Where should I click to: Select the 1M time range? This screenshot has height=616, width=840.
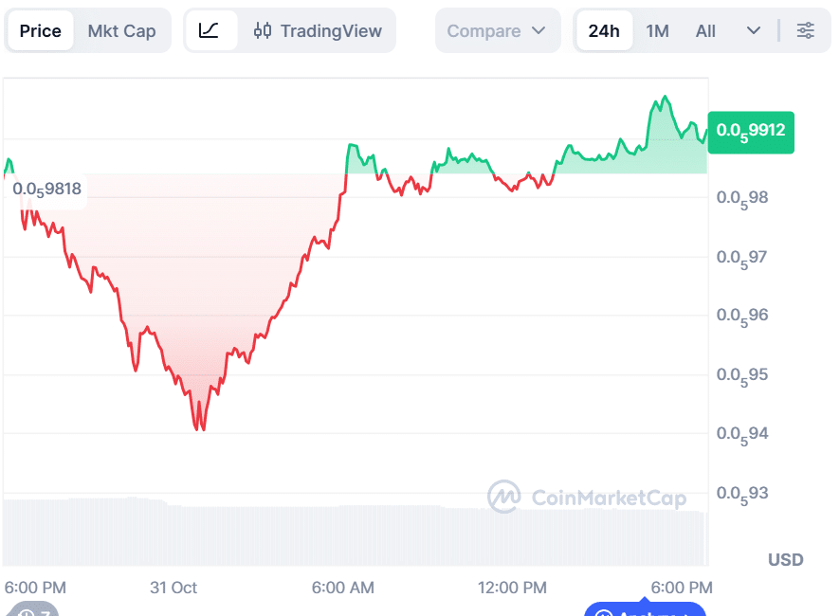click(x=657, y=31)
